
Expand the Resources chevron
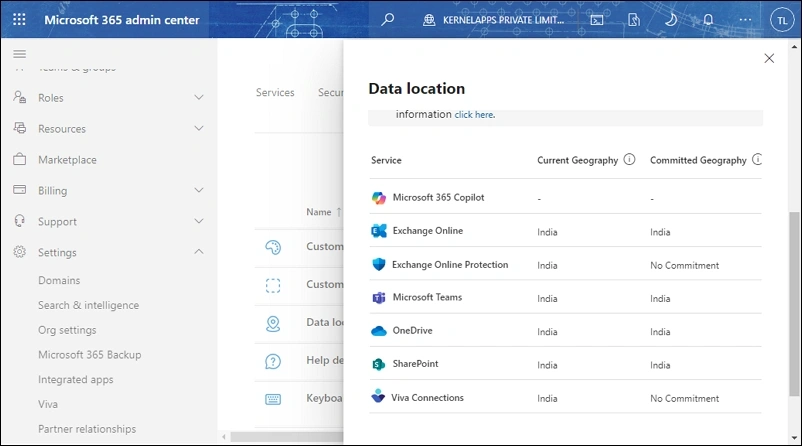199,128
